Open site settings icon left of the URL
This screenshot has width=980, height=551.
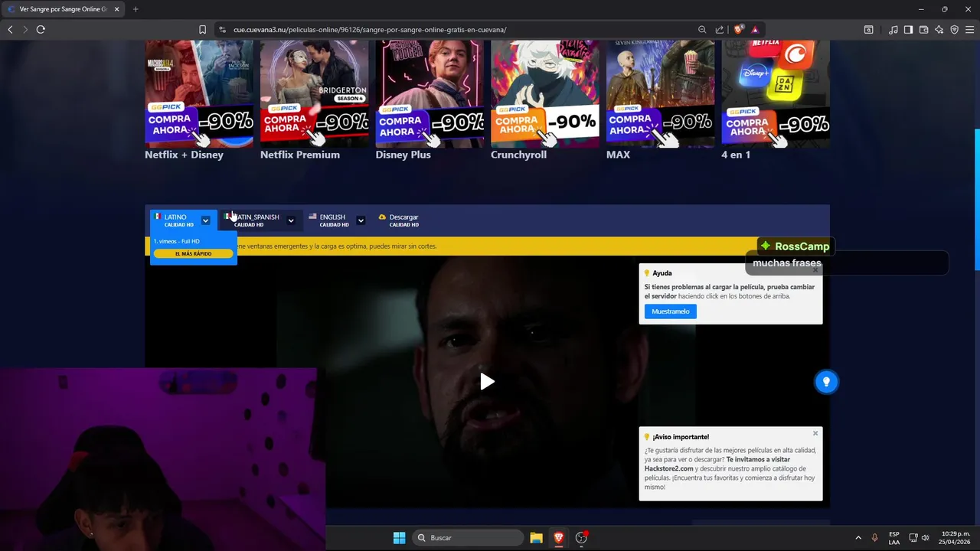click(x=222, y=30)
